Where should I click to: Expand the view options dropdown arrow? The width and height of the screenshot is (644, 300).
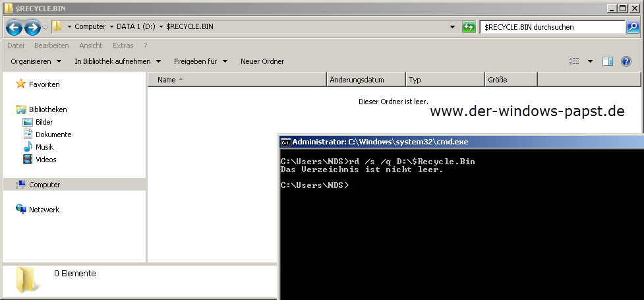[590, 61]
